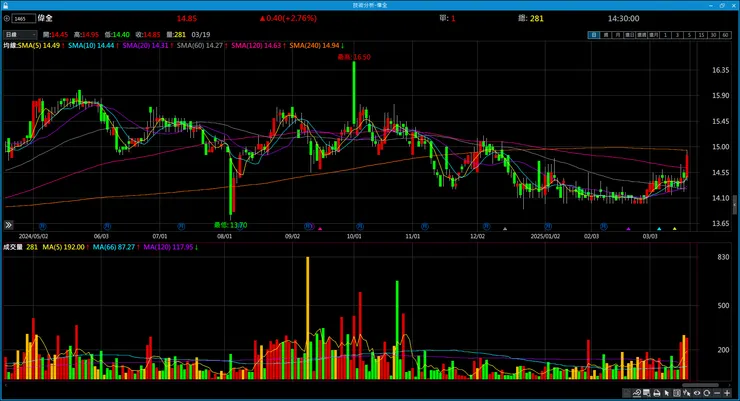Click the SMA(10) 14.44 indicator label

click(x=91, y=45)
